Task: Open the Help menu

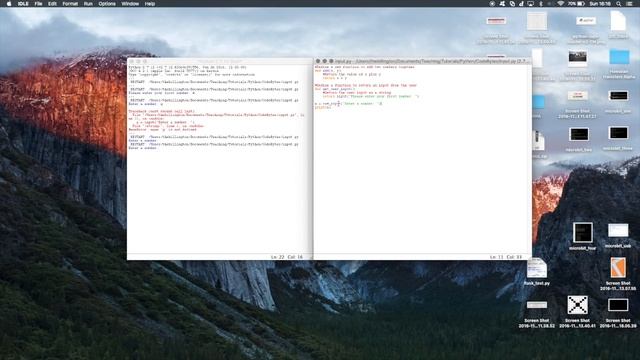Action: [150, 4]
